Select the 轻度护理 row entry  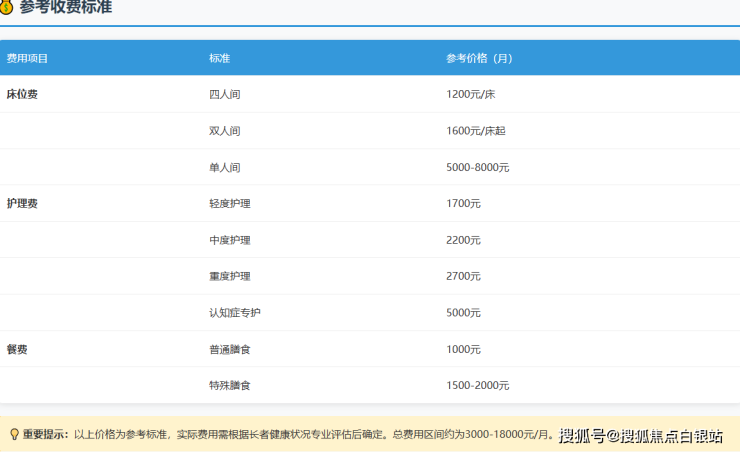pos(230,203)
